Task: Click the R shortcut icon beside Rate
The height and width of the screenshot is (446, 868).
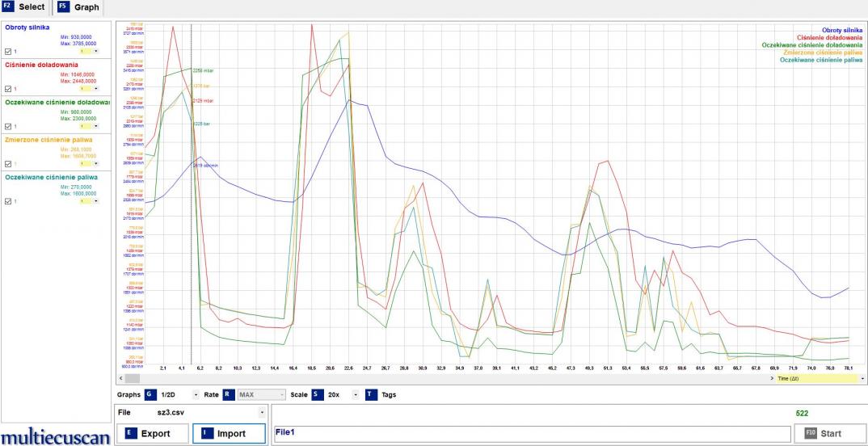Action: click(229, 394)
